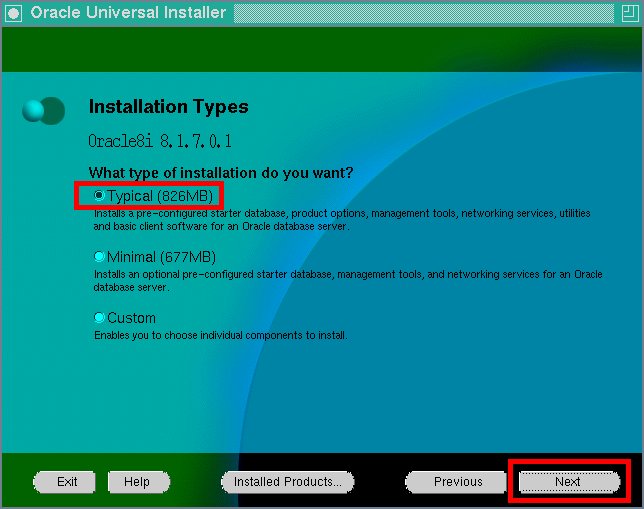
Task: Go back with the Previous button
Action: click(x=456, y=481)
